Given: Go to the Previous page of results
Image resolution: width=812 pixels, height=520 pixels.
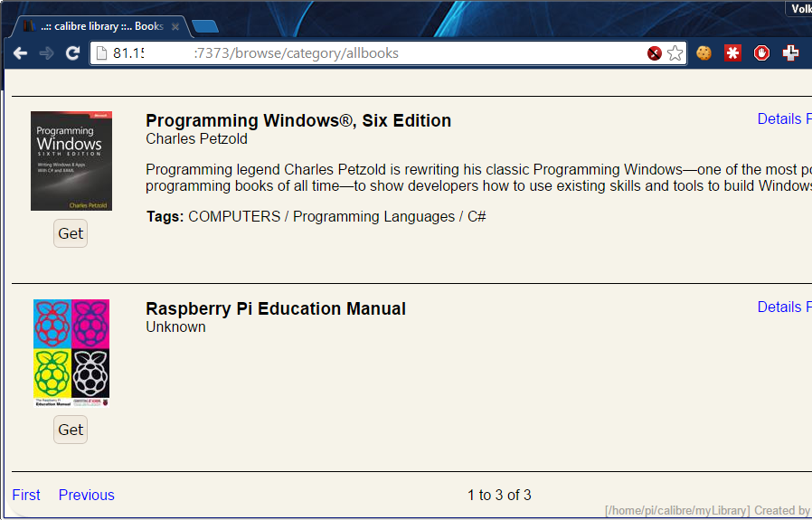Looking at the screenshot, I should [87, 495].
